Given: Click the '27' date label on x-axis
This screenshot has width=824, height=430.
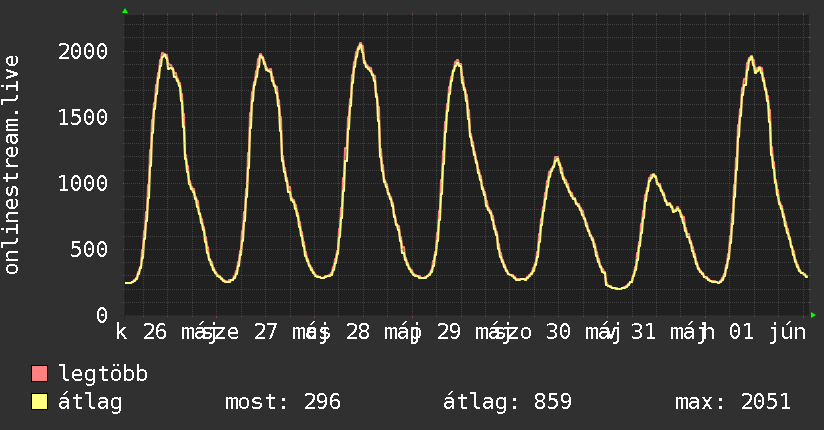Looking at the screenshot, I should [x=265, y=332].
